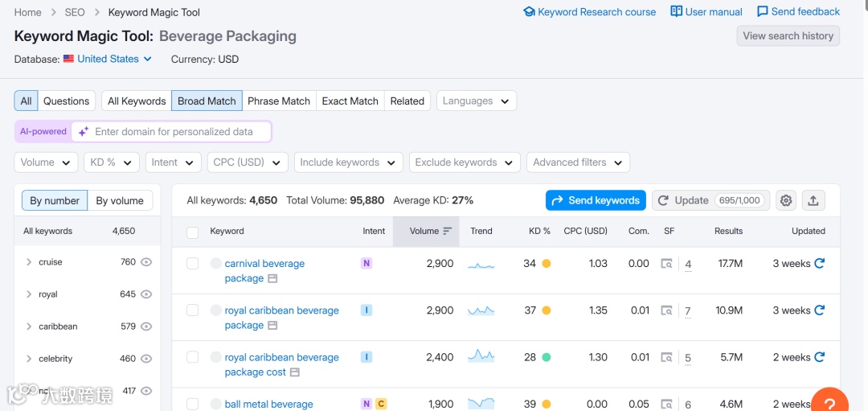Open the Volume filter dropdown
The height and width of the screenshot is (411, 868).
[x=47, y=162]
